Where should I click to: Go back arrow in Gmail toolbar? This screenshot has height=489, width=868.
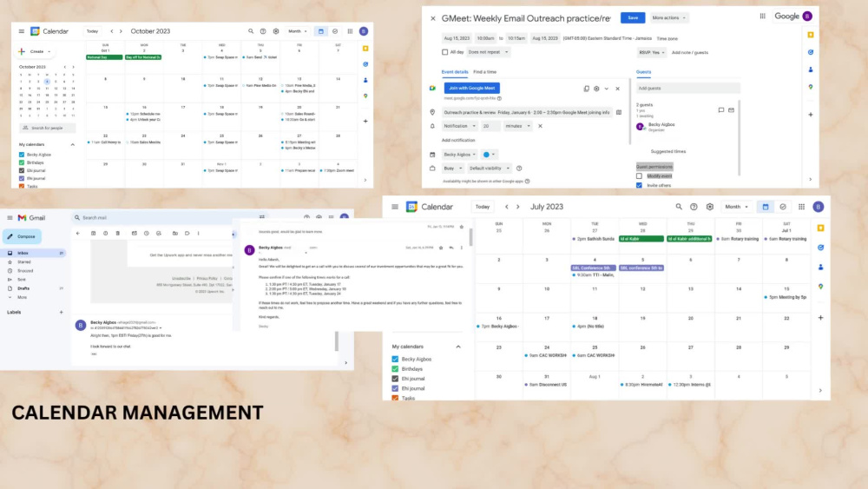(78, 233)
